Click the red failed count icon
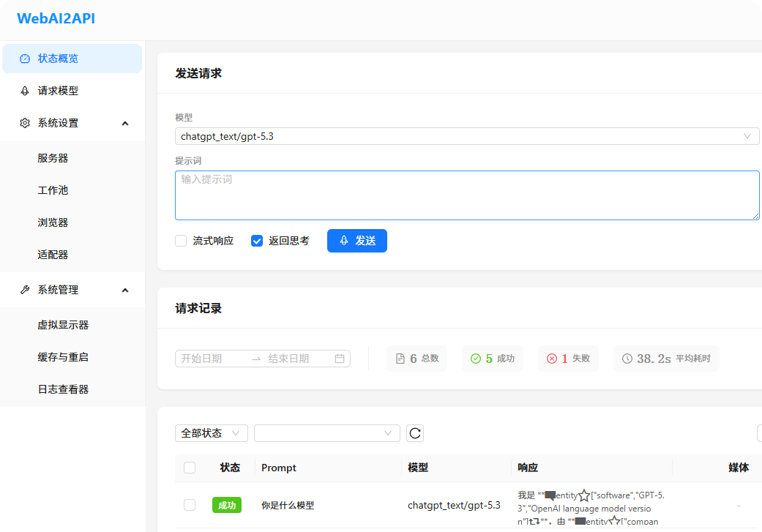Screen dimensions: 762x532 [x=552, y=359]
